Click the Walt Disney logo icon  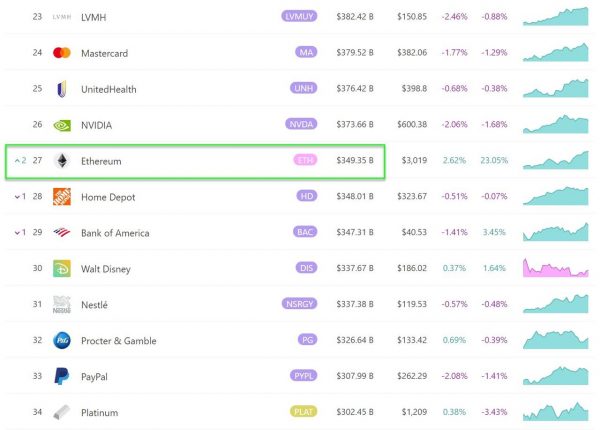click(62, 269)
